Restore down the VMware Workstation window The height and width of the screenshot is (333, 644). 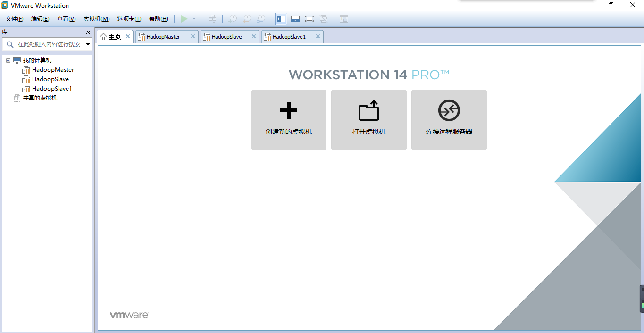click(x=611, y=5)
